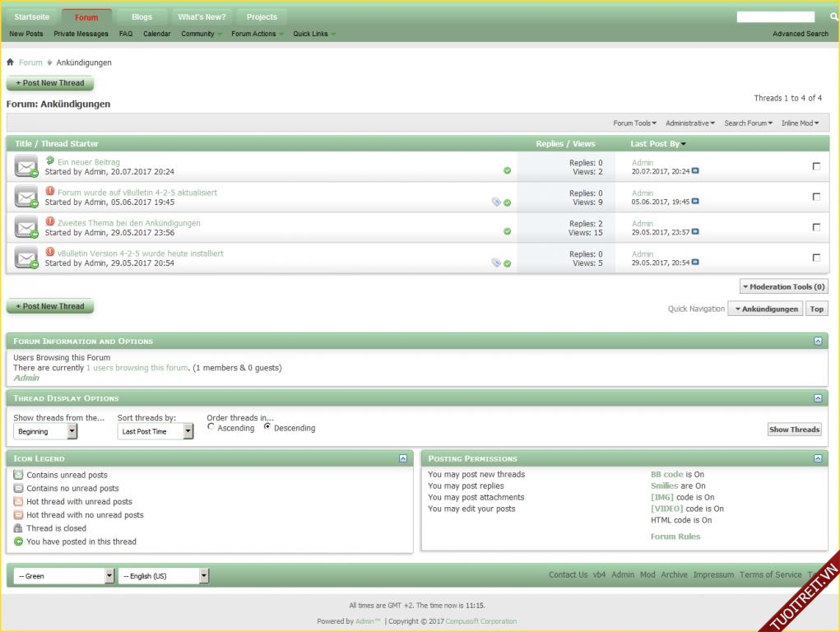Viewport: 840px width, 632px height.
Task: Switch to the Blogs tab
Action: (142, 16)
